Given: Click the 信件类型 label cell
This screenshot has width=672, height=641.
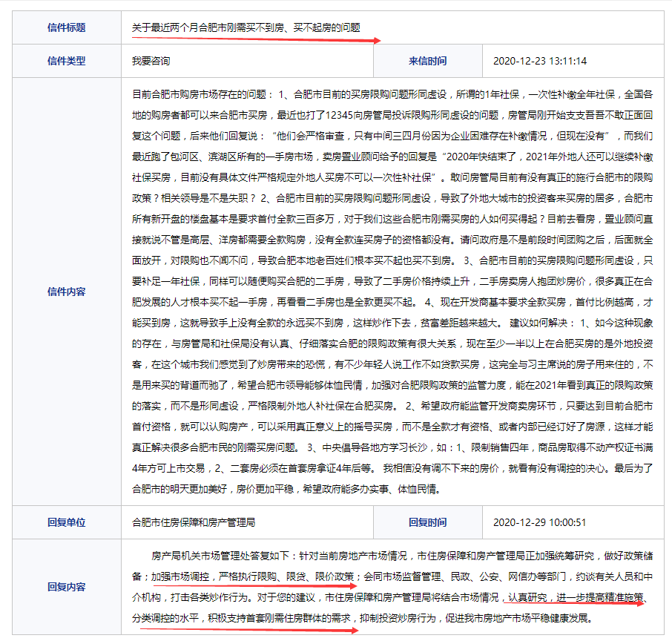Looking at the screenshot, I should pos(66,61).
